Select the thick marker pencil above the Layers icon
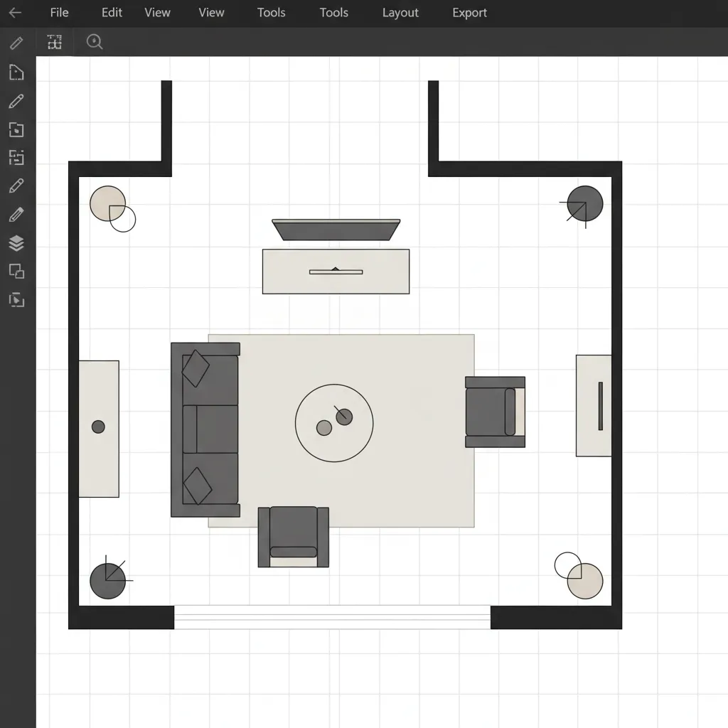 (16, 215)
